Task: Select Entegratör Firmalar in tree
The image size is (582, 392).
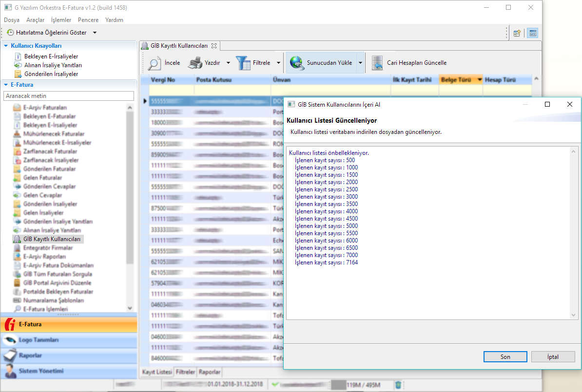Action: pos(48,248)
